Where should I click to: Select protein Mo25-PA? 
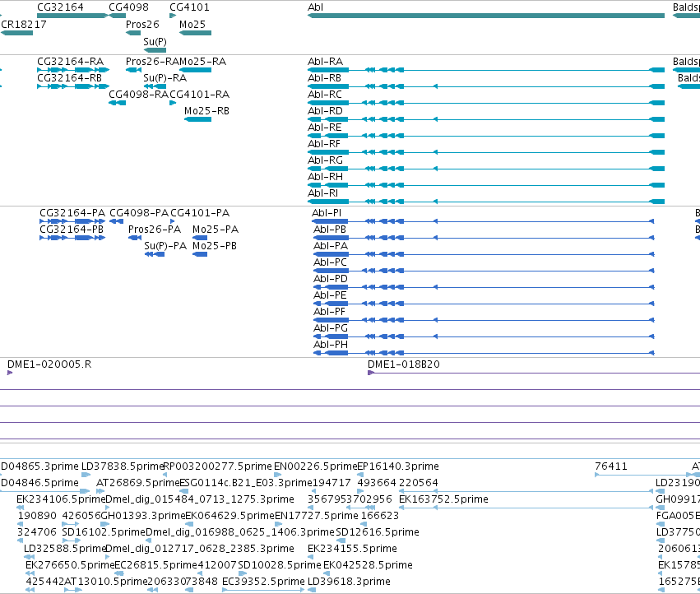coord(216,229)
